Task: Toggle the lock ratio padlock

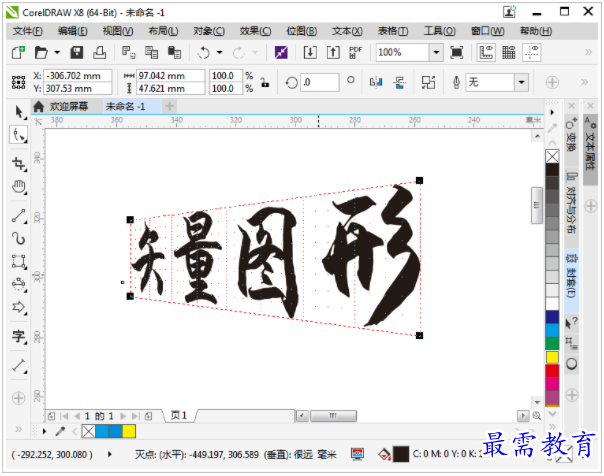Action: [x=265, y=82]
